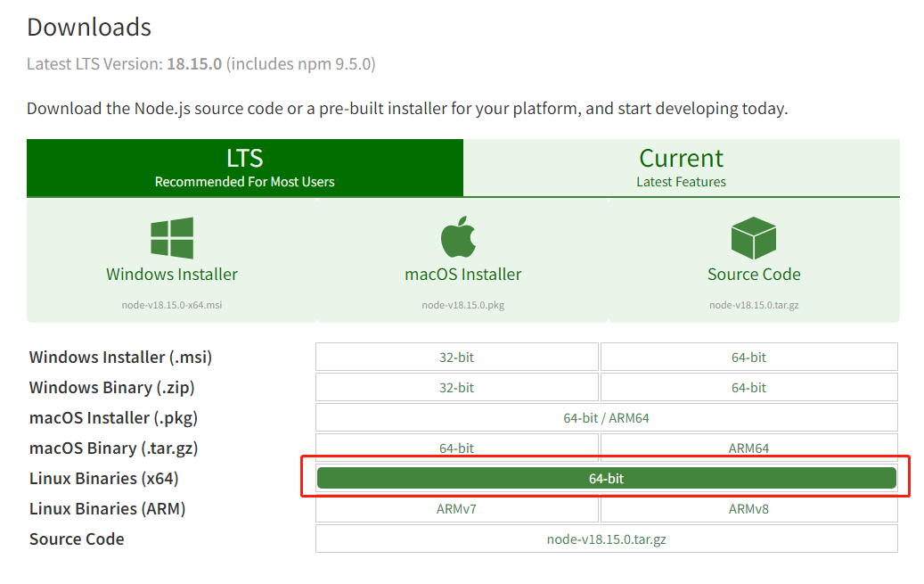Select 32-bit Windows Installer (.msi)
The height and width of the screenshot is (584, 924).
click(x=456, y=358)
